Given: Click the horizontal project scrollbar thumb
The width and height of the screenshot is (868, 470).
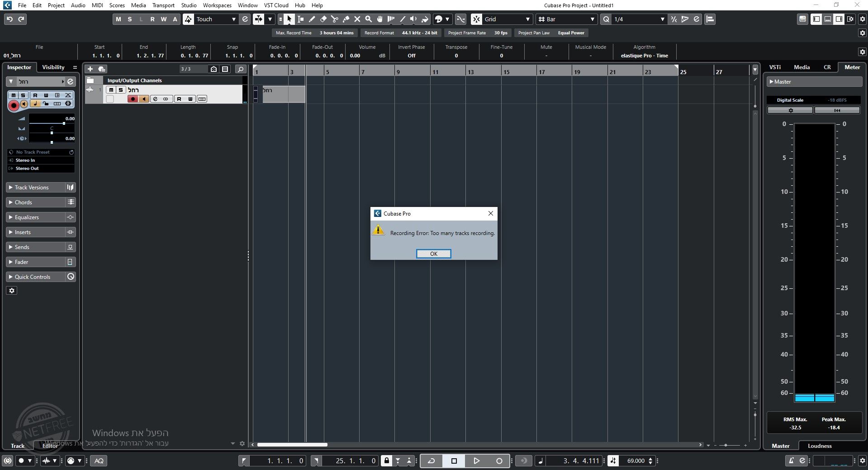Looking at the screenshot, I should (292, 445).
